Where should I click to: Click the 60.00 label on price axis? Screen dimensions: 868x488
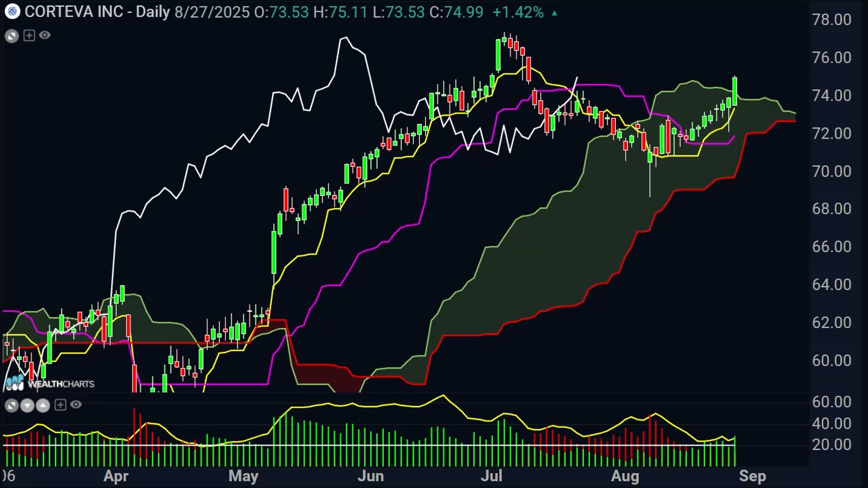[831, 360]
